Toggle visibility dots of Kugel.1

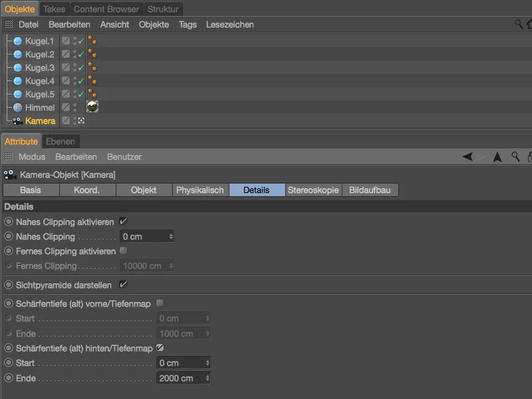tap(74, 41)
